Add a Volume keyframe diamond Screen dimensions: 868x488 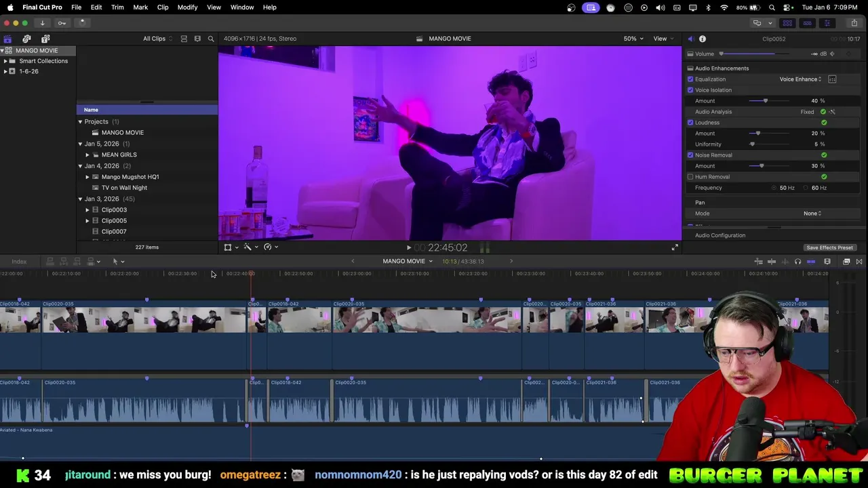click(x=832, y=54)
